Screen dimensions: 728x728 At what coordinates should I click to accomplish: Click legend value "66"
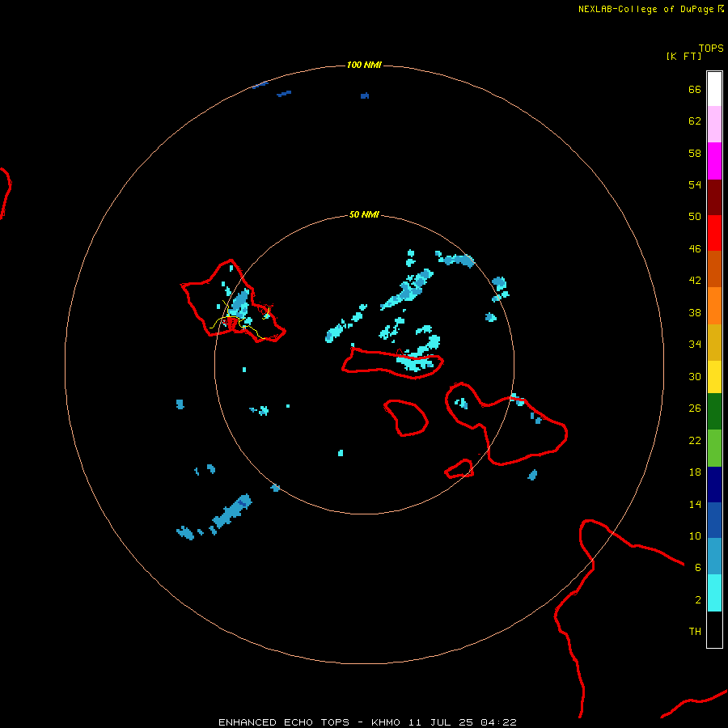click(x=695, y=90)
